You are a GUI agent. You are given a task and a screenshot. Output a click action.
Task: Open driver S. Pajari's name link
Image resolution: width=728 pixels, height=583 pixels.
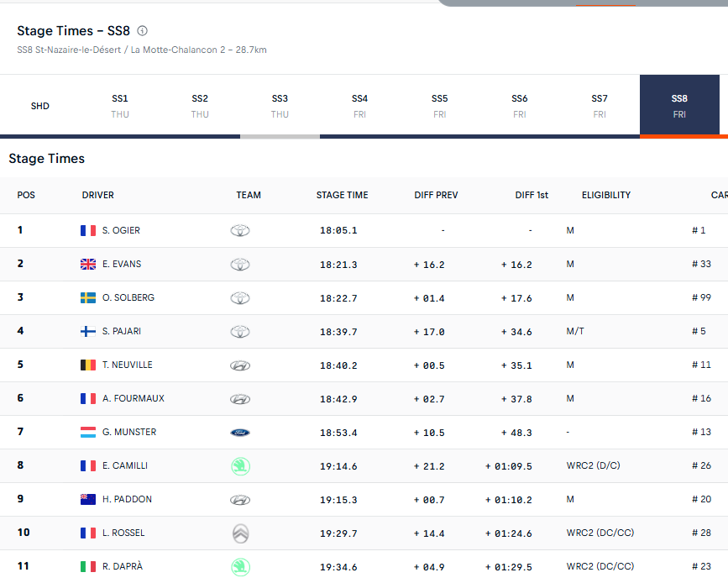click(x=122, y=331)
